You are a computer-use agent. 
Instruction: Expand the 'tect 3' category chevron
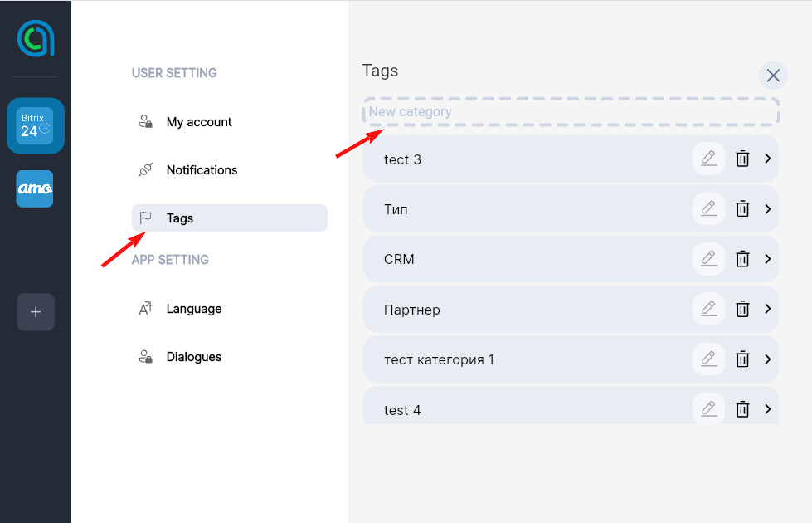coord(767,159)
